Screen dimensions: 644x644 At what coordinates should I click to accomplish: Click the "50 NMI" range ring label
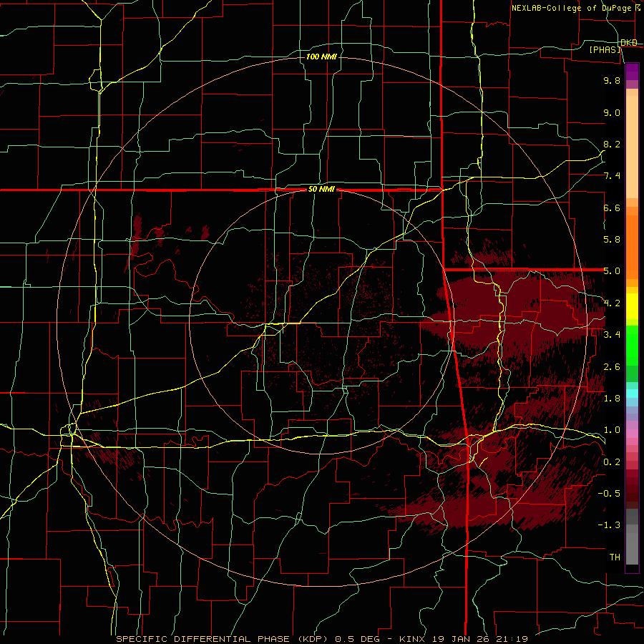coord(321,190)
